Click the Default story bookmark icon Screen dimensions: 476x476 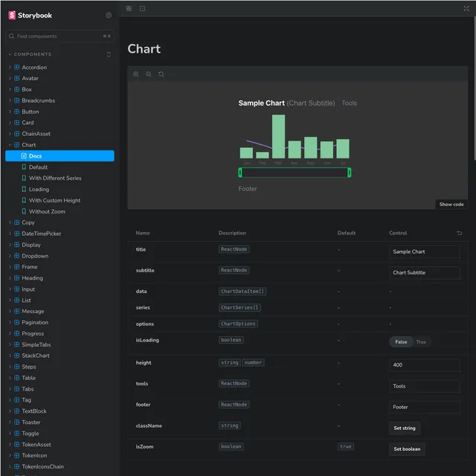tap(24, 167)
